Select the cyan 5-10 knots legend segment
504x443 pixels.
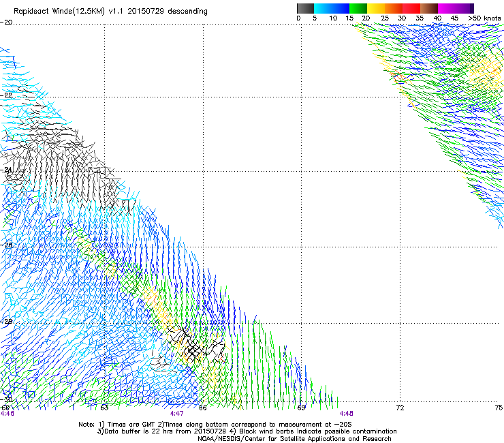[323, 8]
